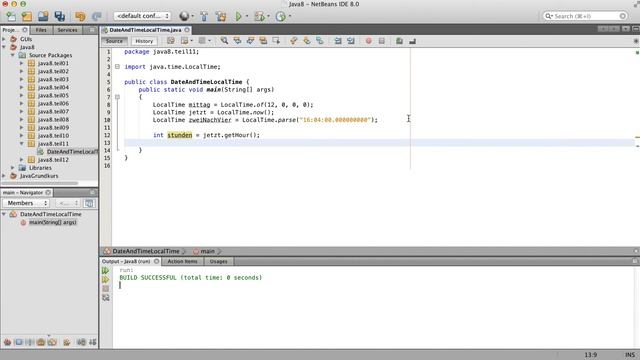Click the Open Project toolbar icon

click(x=43, y=16)
